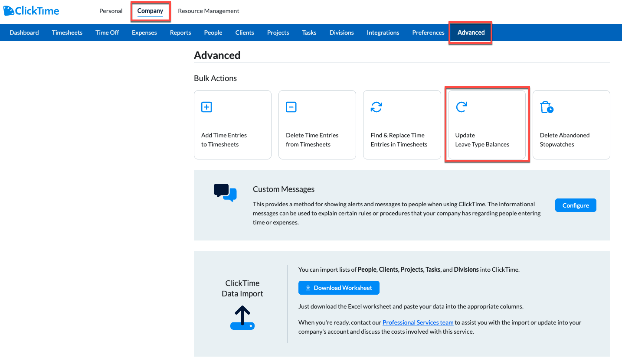Image resolution: width=622 pixels, height=364 pixels.
Task: Click the Custom Messages title text
Action: tap(284, 189)
